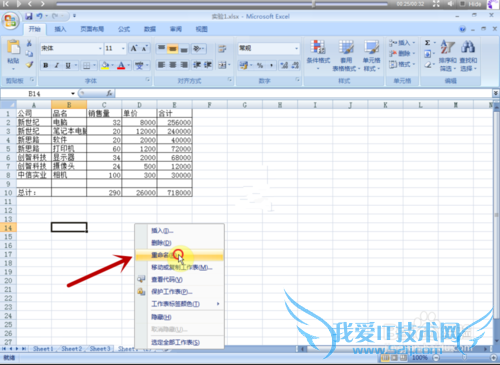
Task: Open the borders dropdown arrow
Action: [x=94, y=65]
